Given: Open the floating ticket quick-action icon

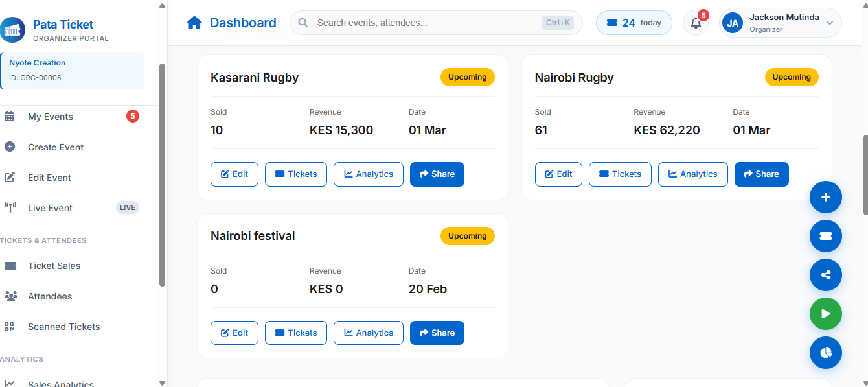Looking at the screenshot, I should click(x=825, y=236).
